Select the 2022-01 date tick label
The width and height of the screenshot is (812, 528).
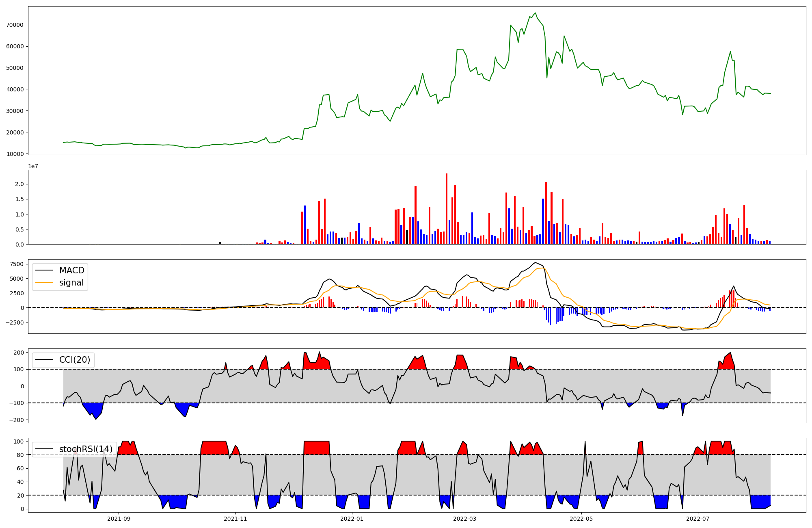pos(352,519)
